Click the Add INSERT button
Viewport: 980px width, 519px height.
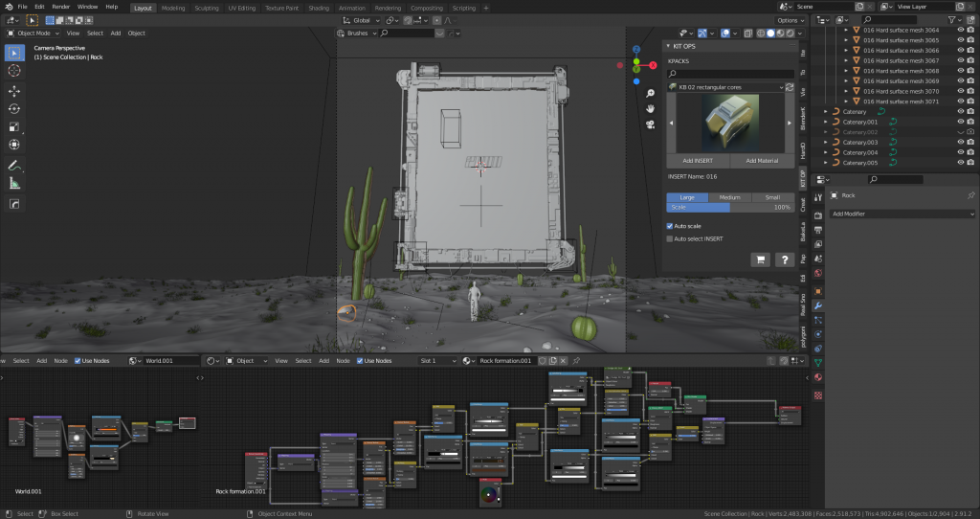(x=698, y=161)
